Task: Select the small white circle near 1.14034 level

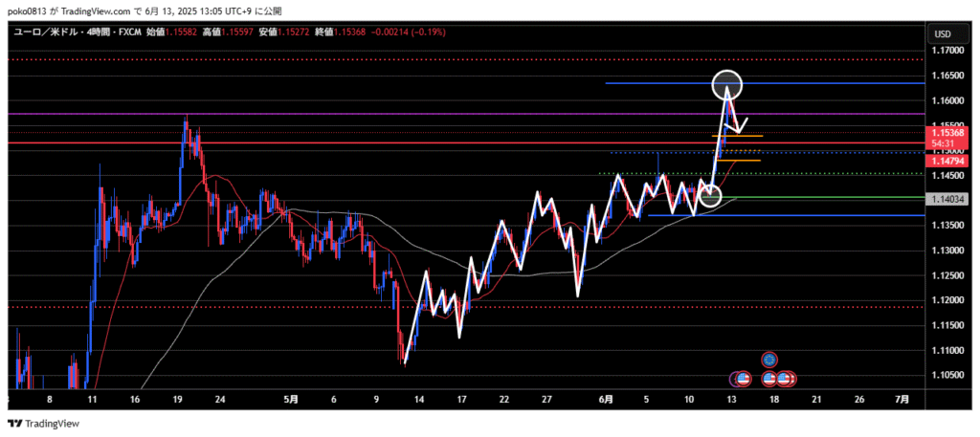Action: (709, 196)
